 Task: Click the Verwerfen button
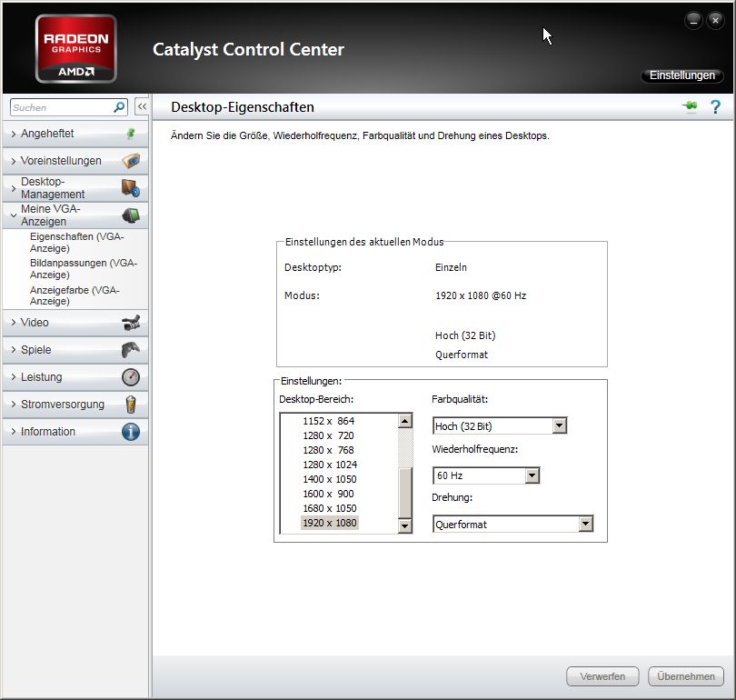tap(602, 676)
